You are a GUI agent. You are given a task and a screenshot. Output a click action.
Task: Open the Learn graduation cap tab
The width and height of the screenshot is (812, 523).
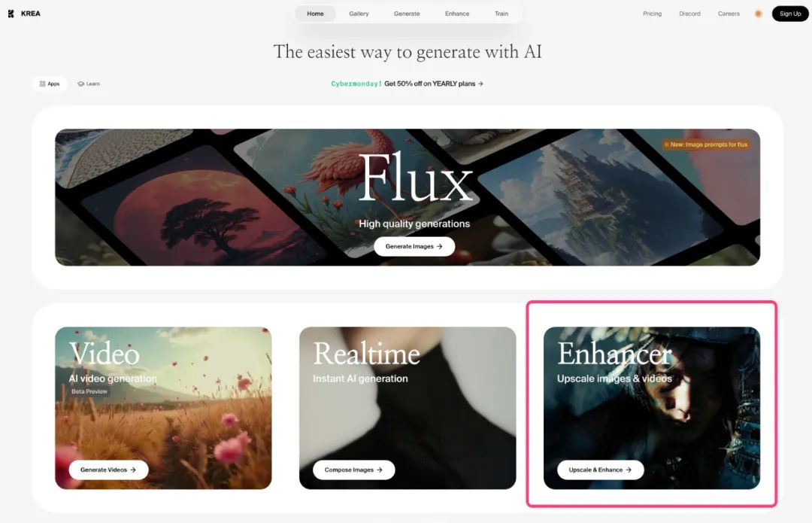tap(89, 84)
